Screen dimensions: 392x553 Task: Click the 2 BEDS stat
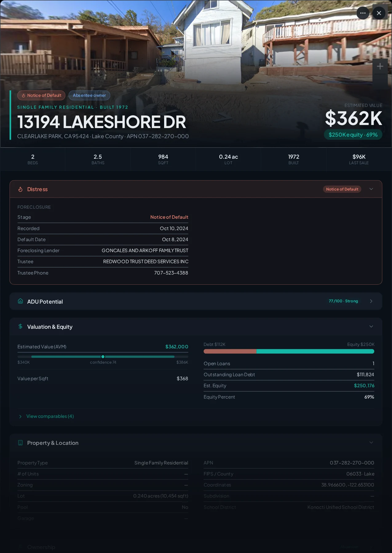(x=33, y=159)
